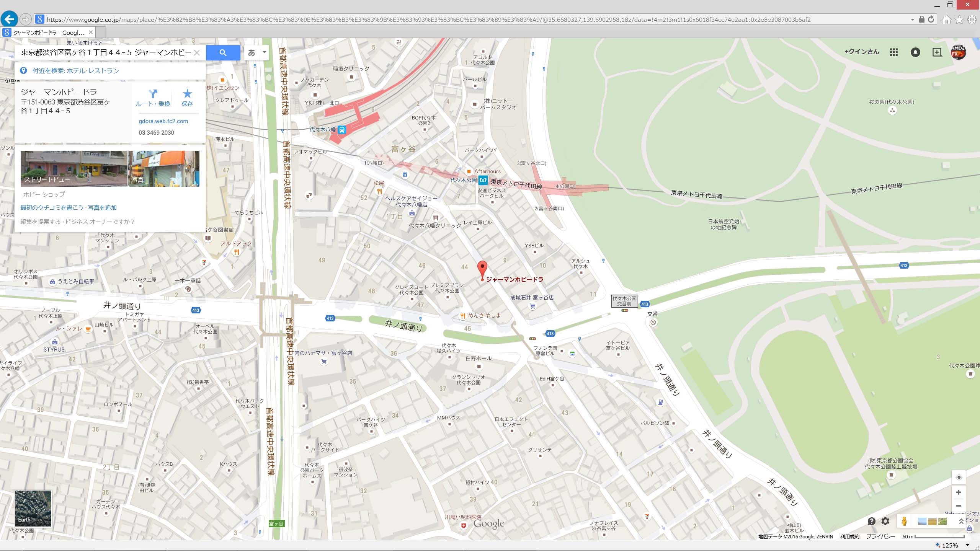Image resolution: width=980 pixels, height=551 pixels.
Task: Click browser zoom magnifier 125% button
Action: (946, 545)
